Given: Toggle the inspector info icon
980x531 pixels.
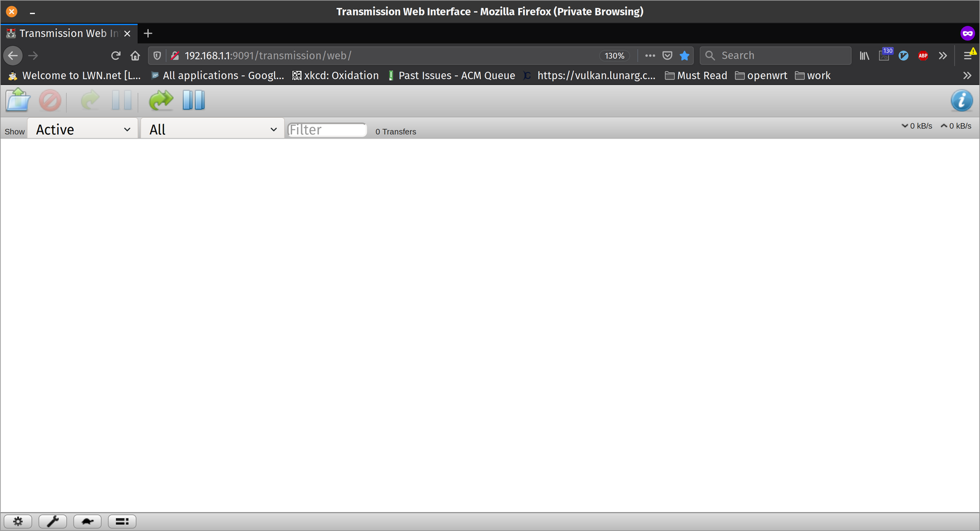Looking at the screenshot, I should [x=962, y=100].
